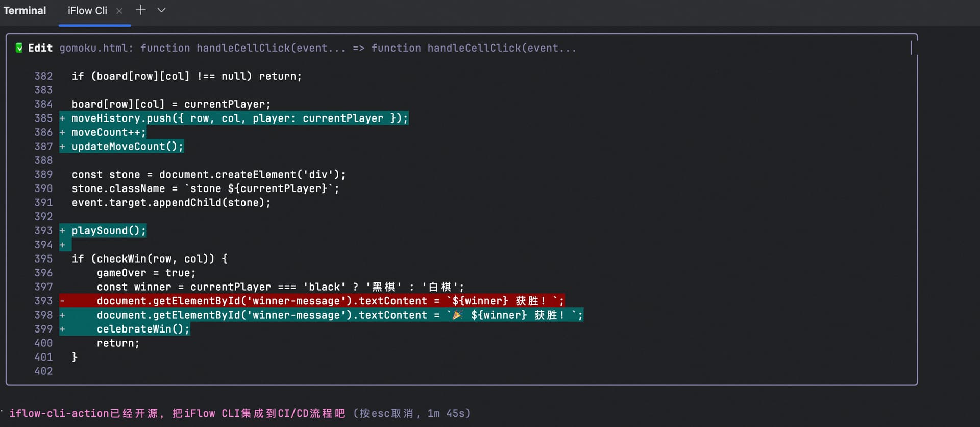980x427 pixels.
Task: Click the added moveCount++ line
Action: 108,133
